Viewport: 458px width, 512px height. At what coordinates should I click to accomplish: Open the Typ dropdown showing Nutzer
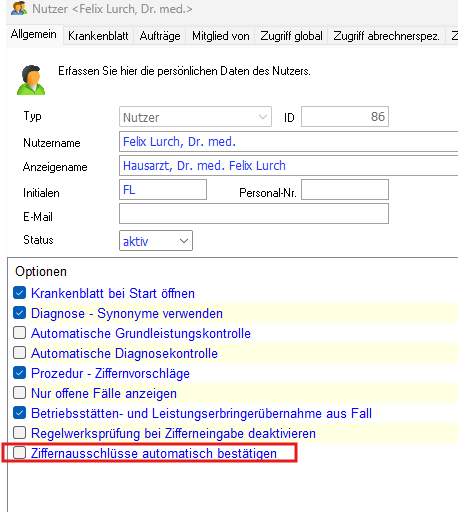pyautogui.click(x=195, y=117)
